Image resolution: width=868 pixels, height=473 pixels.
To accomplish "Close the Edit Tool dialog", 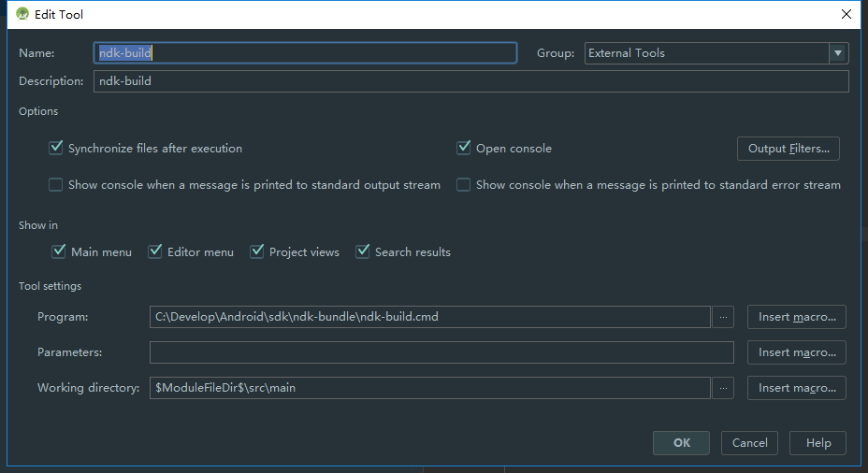I will coord(846,14).
